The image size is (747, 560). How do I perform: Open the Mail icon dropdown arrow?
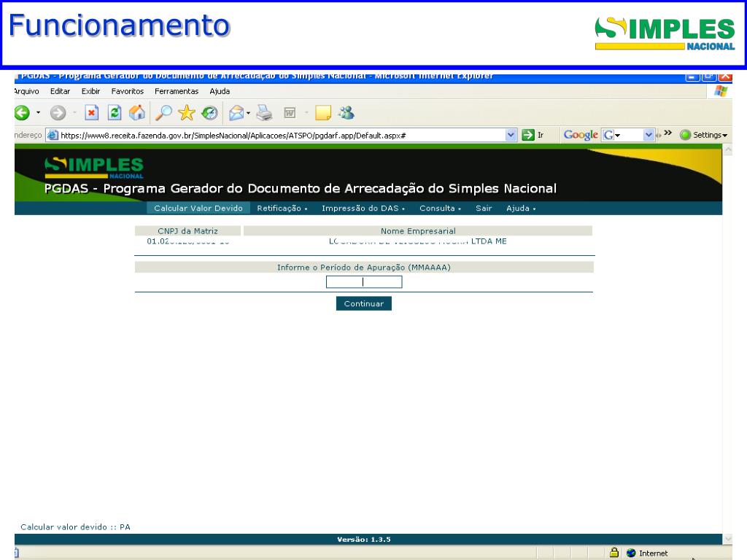tap(248, 113)
